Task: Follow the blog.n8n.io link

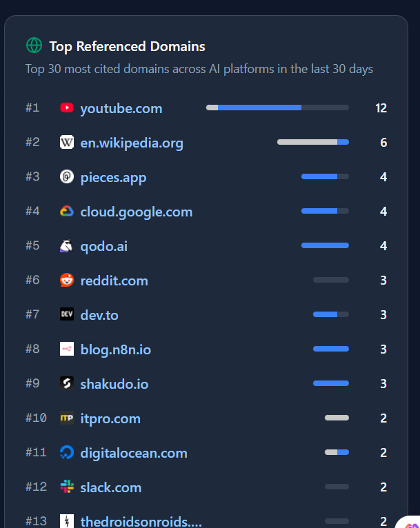Action: (x=115, y=349)
